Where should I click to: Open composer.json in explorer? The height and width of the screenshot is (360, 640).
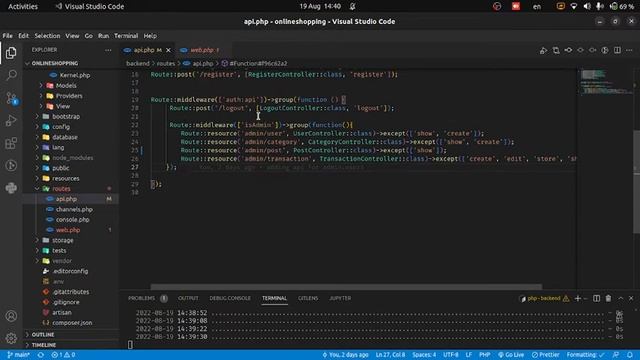pyautogui.click(x=72, y=323)
